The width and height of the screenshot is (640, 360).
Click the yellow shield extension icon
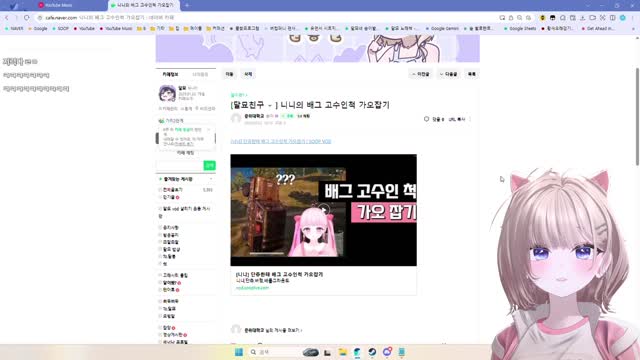542,18
